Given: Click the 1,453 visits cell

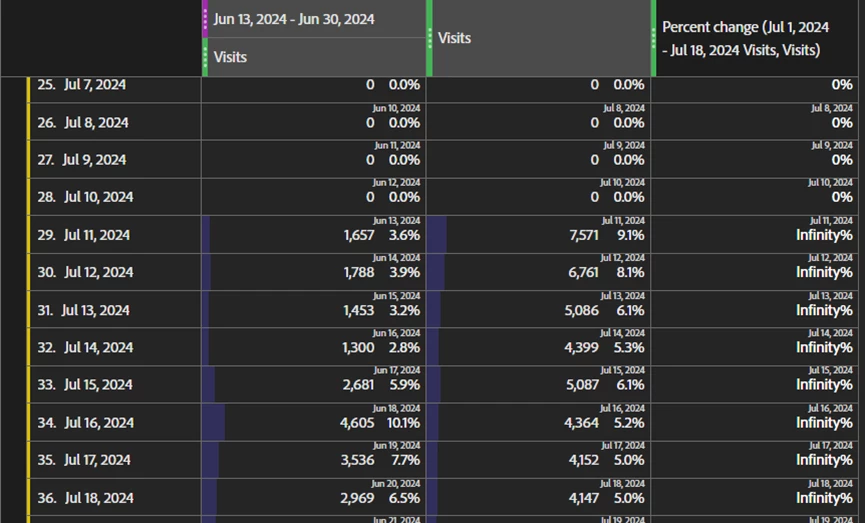Looking at the screenshot, I should tap(314, 309).
